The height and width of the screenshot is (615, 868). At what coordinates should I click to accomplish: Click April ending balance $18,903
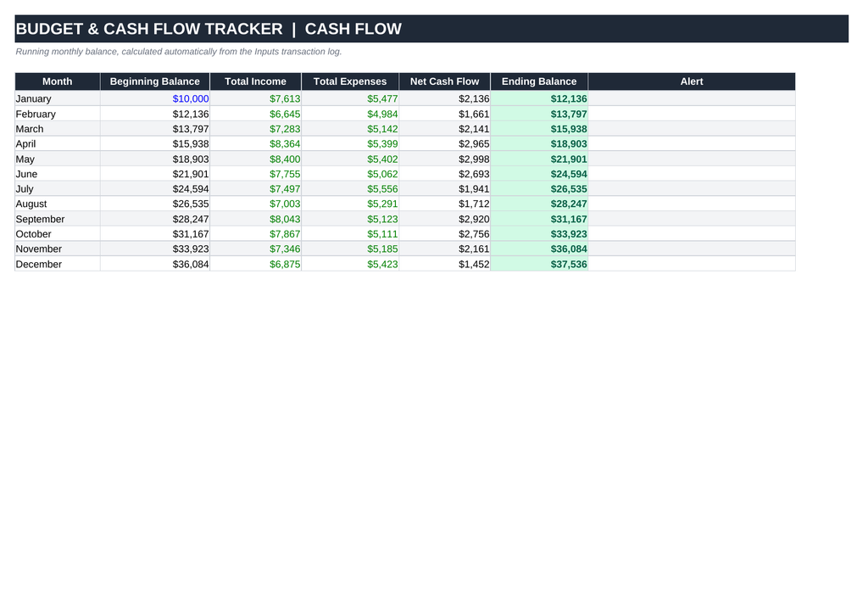tap(539, 144)
